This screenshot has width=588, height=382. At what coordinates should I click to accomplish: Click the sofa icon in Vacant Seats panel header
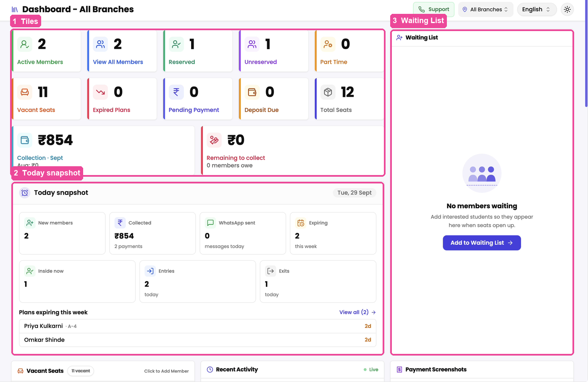tap(20, 371)
